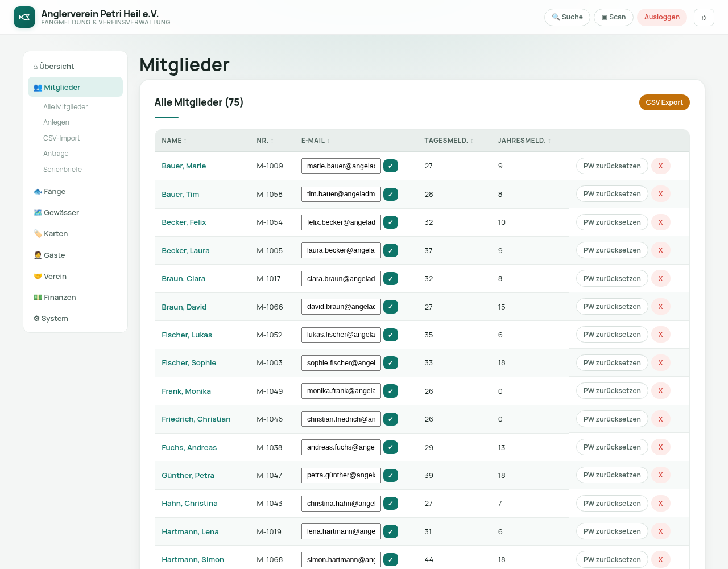Screen dimensions: 728x569
Task: Remove Christian Friedrich with X button
Action: coord(660,419)
